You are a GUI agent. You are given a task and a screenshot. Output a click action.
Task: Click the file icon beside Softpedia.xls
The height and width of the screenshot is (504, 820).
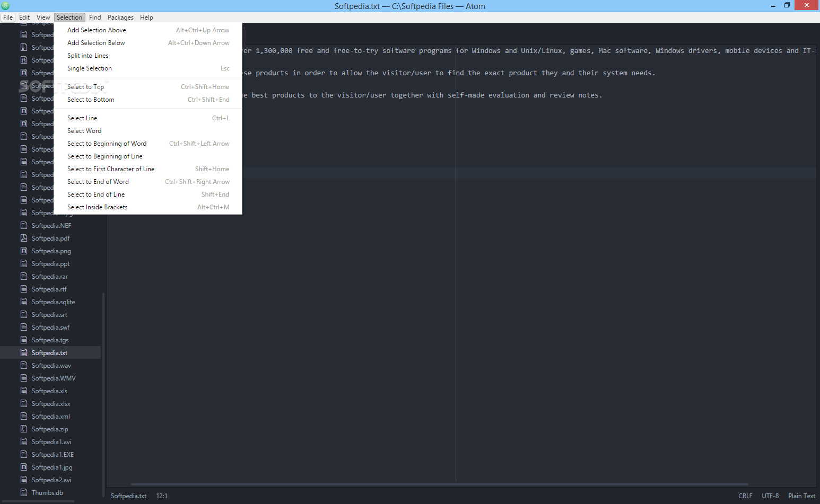24,391
